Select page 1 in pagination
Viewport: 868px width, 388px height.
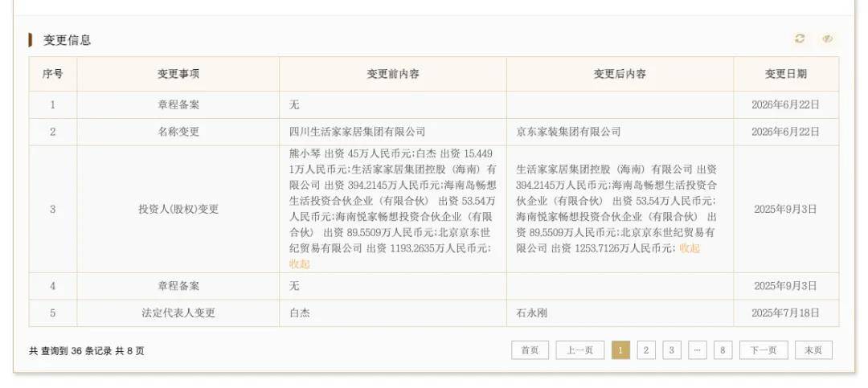[x=620, y=350]
